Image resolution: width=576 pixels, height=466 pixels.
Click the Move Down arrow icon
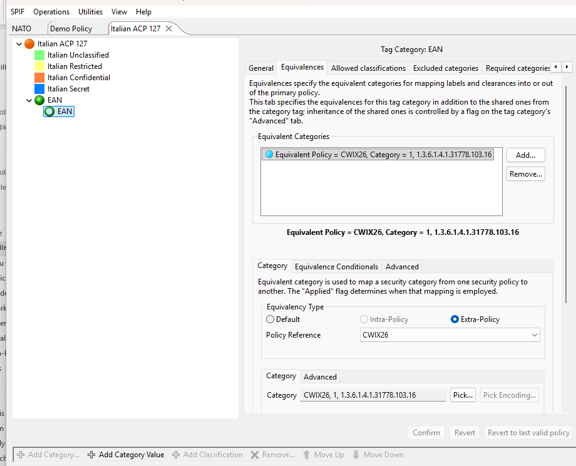356,455
